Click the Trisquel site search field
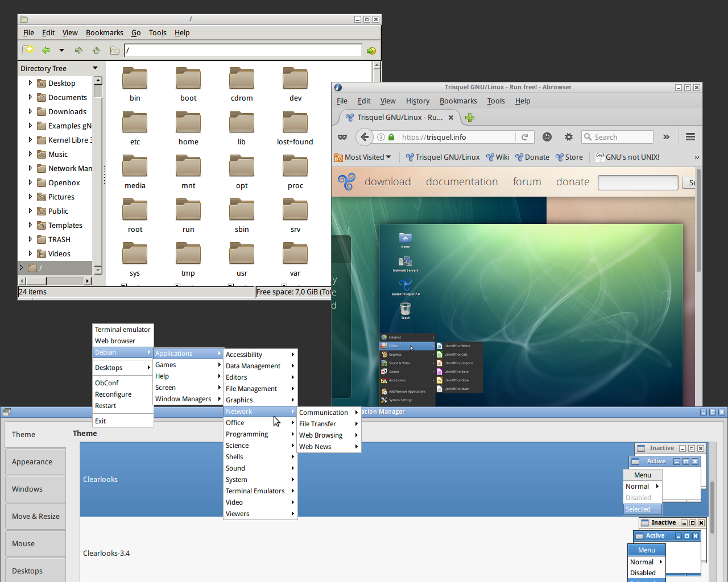Screen dimensions: 728x582 (638, 182)
